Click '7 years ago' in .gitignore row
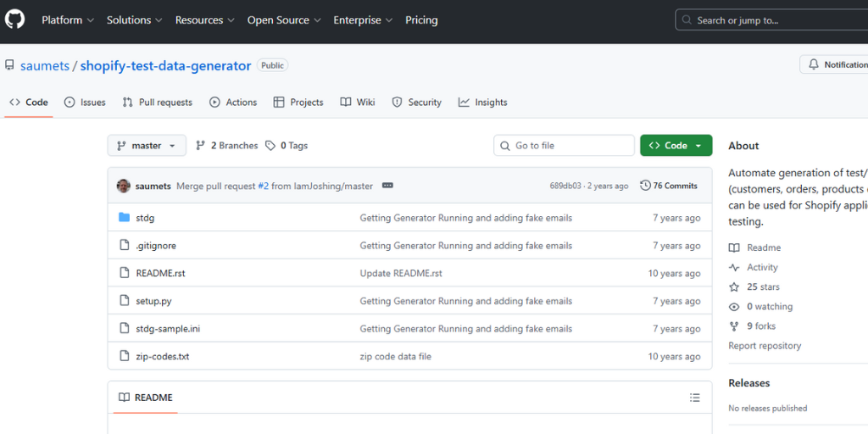 (676, 246)
